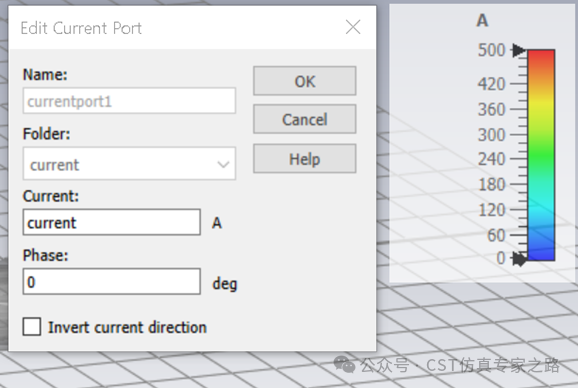Enable Invert current direction checkbox
The height and width of the screenshot is (388, 578).
click(32, 327)
